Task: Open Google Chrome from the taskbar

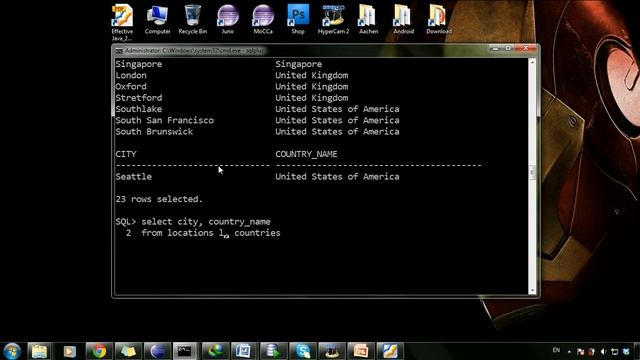Action: tap(98, 351)
